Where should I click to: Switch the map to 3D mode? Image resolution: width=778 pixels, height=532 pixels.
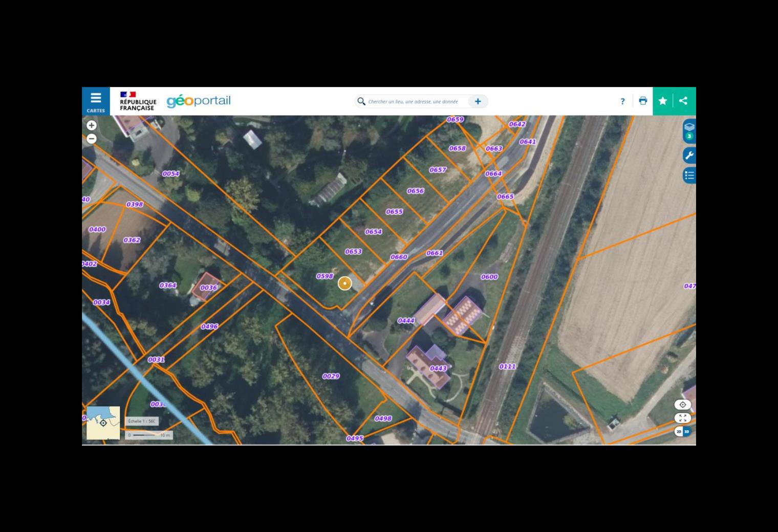pyautogui.click(x=687, y=432)
